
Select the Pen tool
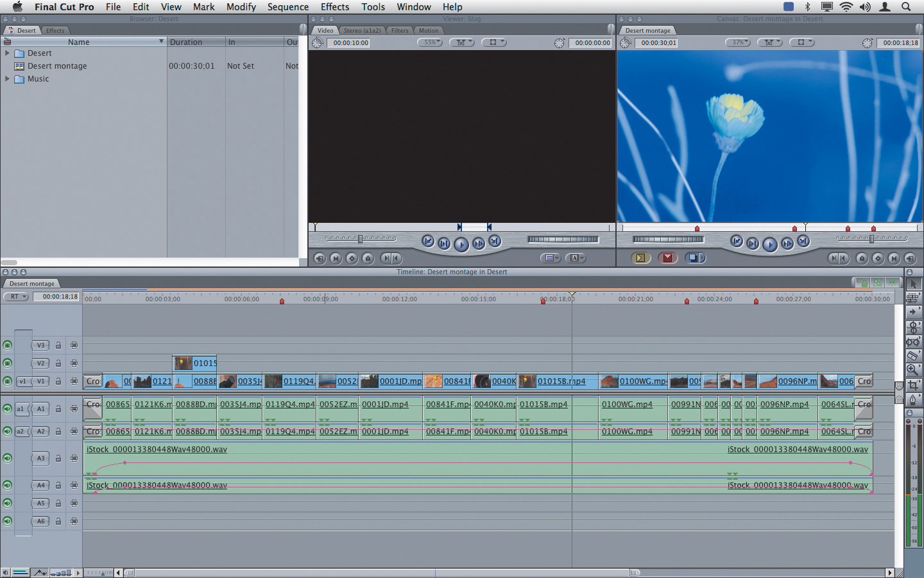tap(913, 399)
